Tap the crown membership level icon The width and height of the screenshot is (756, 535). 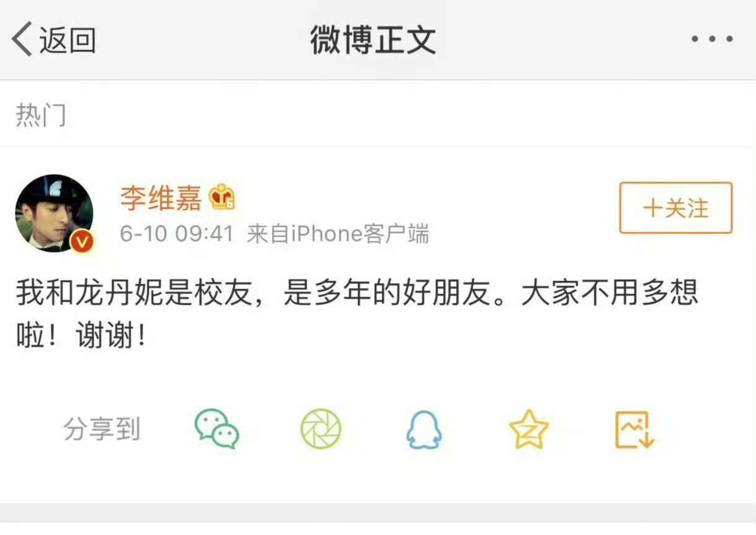click(x=222, y=198)
